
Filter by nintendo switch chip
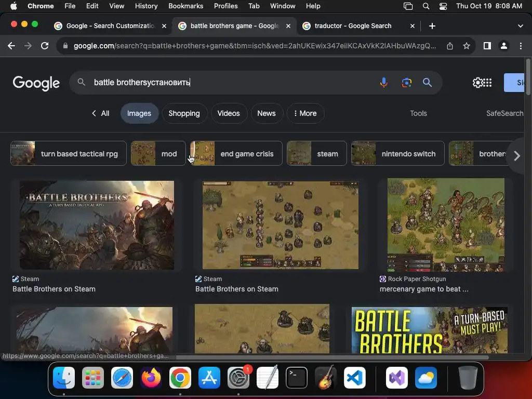click(x=397, y=154)
